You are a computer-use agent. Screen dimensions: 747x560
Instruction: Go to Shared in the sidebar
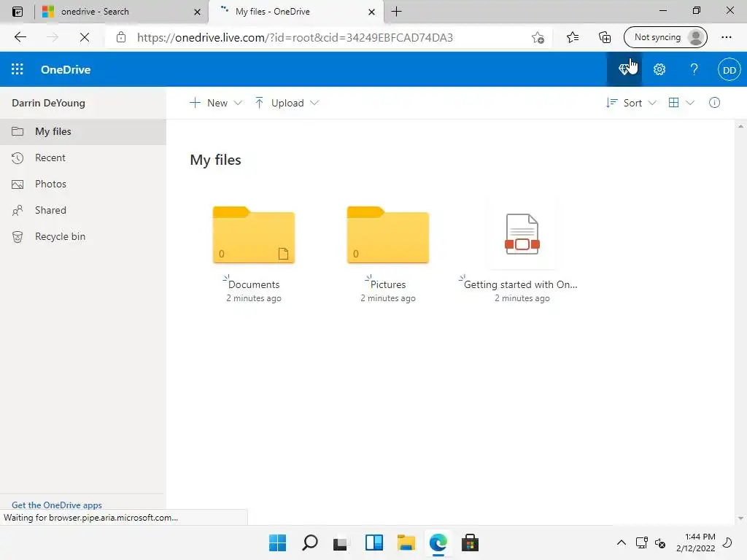tap(83, 210)
